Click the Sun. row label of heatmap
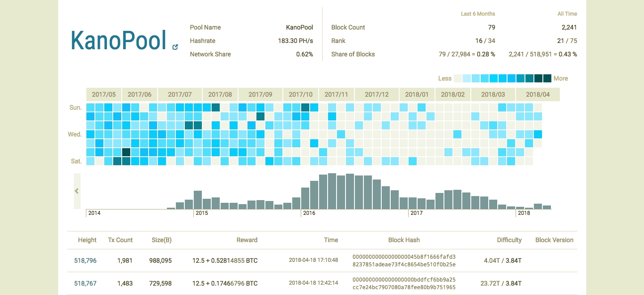Screen dimensions: 644x295 76,107
